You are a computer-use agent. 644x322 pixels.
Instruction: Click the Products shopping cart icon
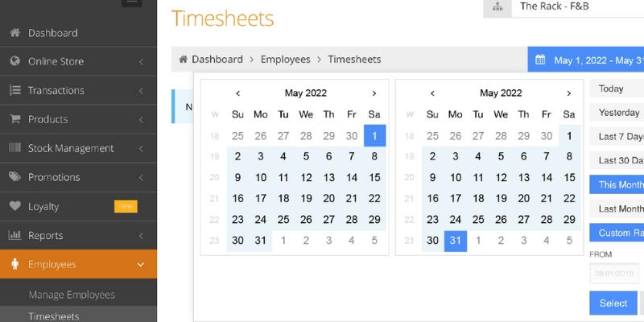[x=14, y=119]
